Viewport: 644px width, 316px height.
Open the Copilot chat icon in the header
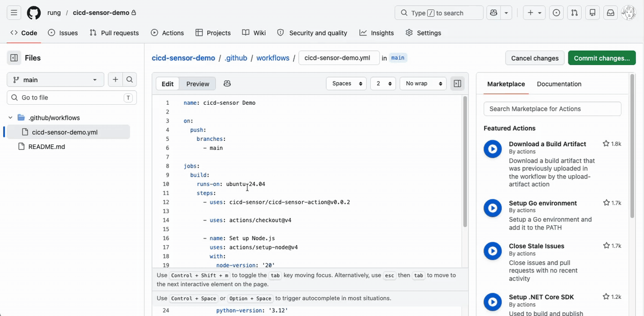(x=494, y=13)
